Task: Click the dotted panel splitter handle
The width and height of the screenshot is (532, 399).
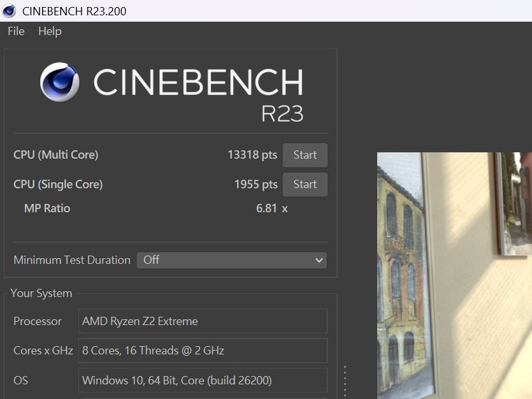Action: (x=345, y=381)
